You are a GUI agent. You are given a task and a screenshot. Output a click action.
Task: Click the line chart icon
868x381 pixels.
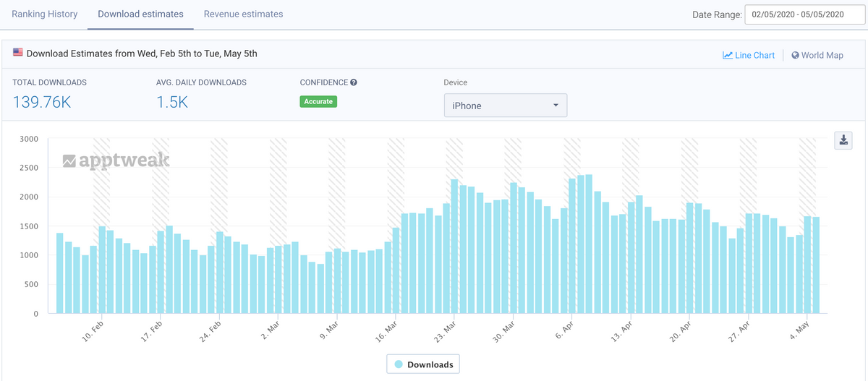(728, 55)
